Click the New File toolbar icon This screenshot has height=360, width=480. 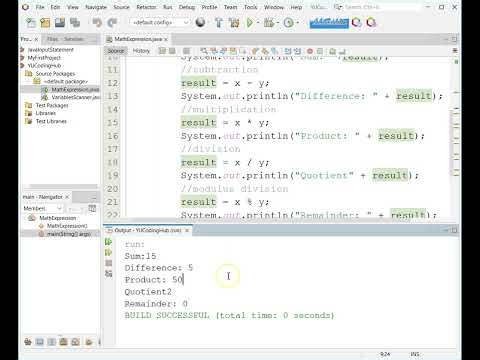click(x=31, y=23)
